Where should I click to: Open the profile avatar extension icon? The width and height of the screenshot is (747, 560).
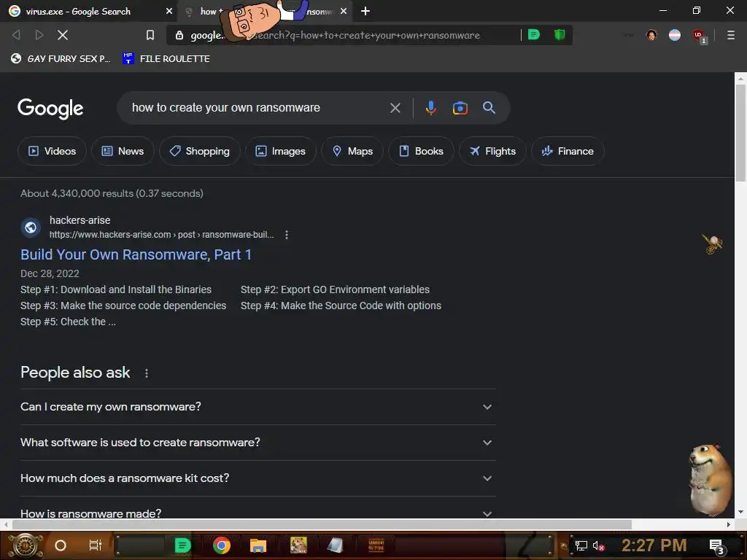(651, 35)
